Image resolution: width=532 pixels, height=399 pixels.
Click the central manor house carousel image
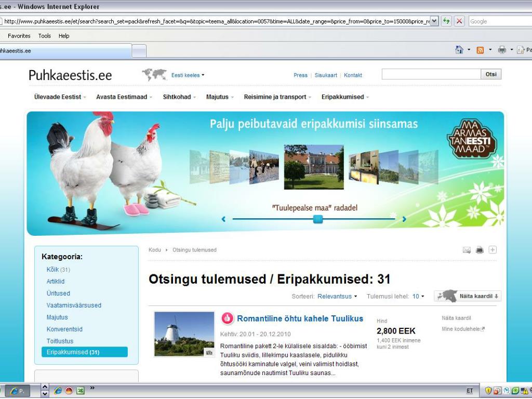pyautogui.click(x=314, y=167)
